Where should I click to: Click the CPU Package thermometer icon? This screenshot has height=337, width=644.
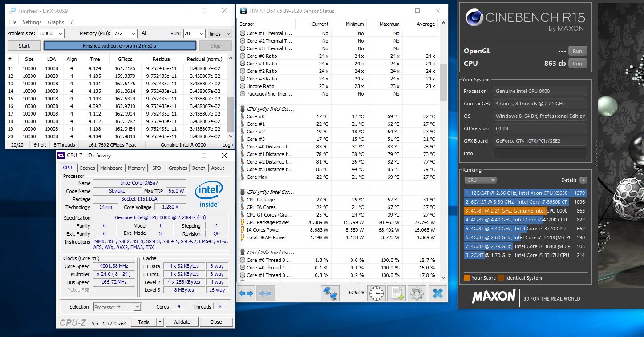243,200
